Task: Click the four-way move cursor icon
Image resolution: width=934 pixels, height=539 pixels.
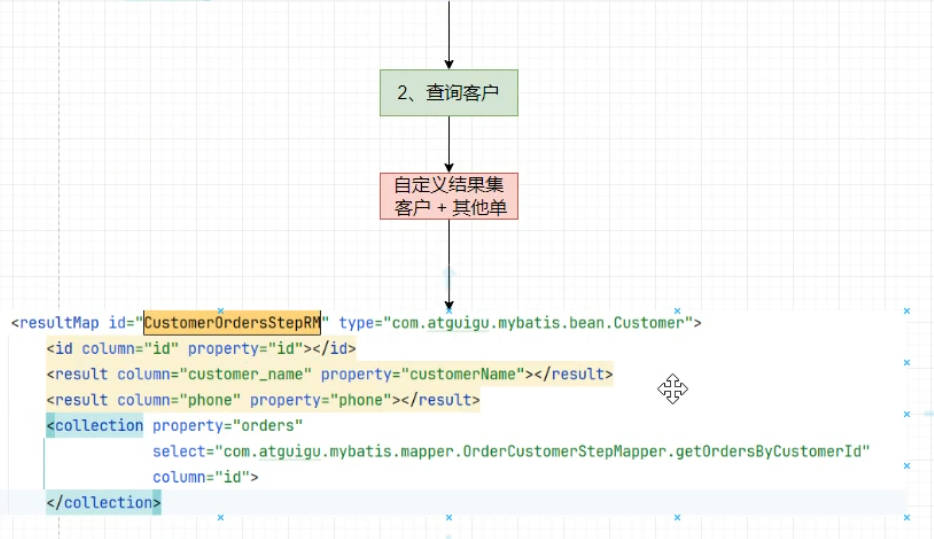Action: coord(672,390)
